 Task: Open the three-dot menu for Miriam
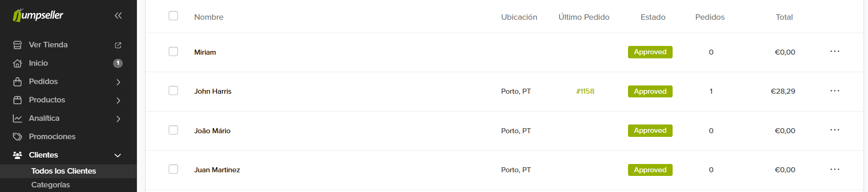point(834,51)
